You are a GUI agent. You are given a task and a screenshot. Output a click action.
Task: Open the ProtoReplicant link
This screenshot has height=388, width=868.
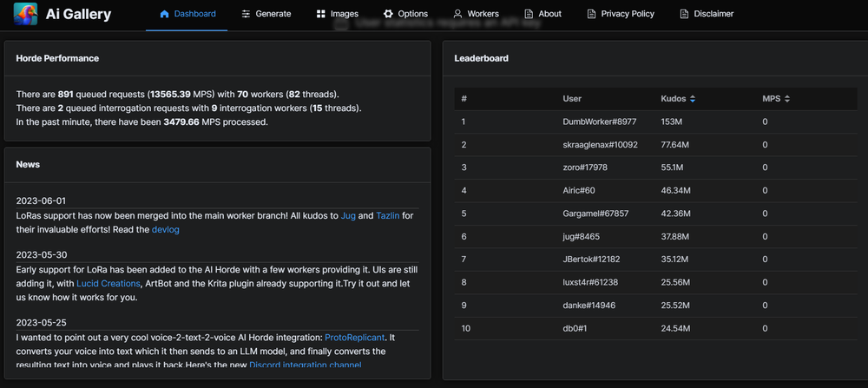pyautogui.click(x=354, y=337)
